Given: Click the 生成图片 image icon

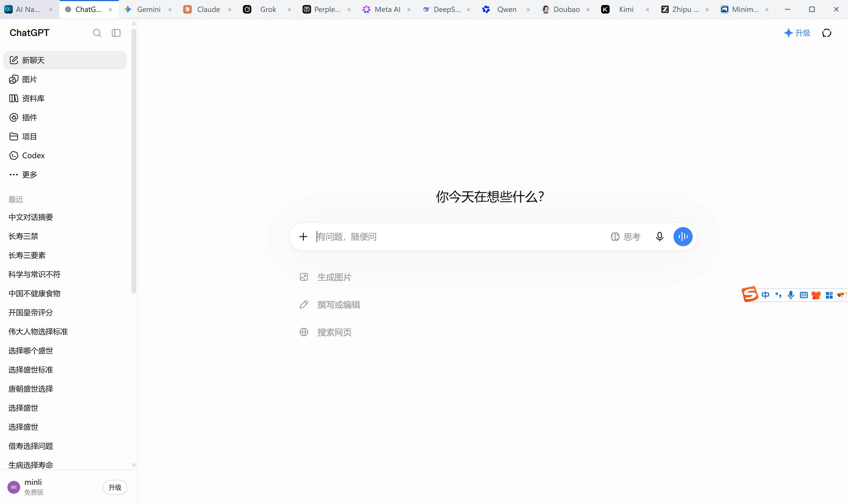Looking at the screenshot, I should pos(304,277).
